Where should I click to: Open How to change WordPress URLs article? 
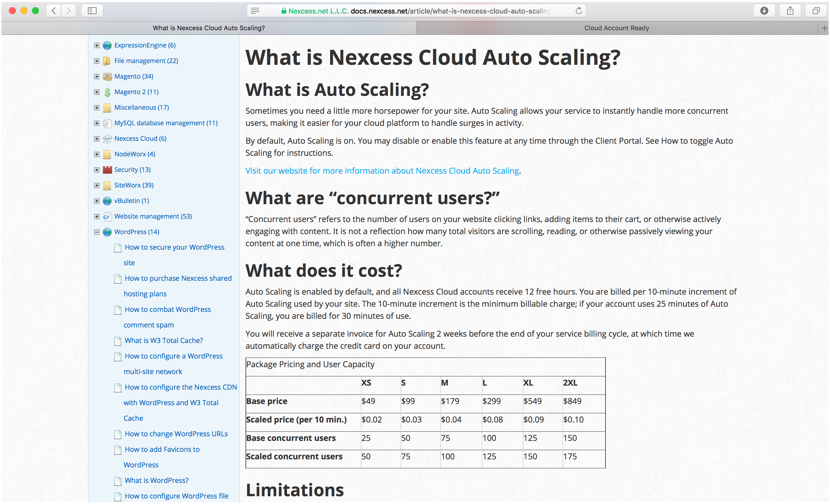tap(176, 434)
